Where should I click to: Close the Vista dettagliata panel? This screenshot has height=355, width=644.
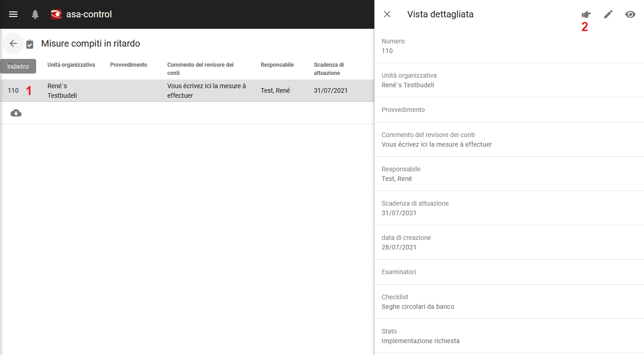(x=387, y=14)
